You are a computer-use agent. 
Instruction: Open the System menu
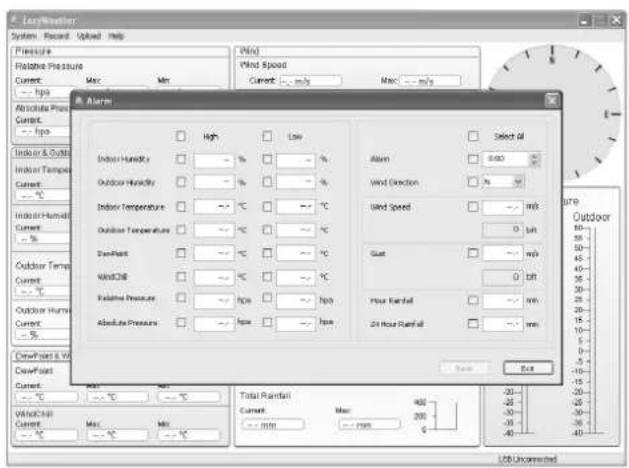click(x=24, y=36)
